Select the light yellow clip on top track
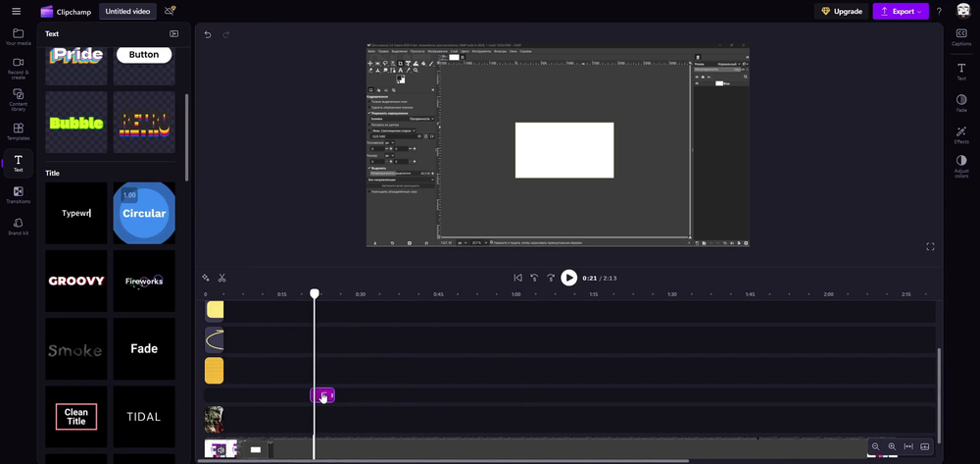The width and height of the screenshot is (980, 464). coord(215,310)
